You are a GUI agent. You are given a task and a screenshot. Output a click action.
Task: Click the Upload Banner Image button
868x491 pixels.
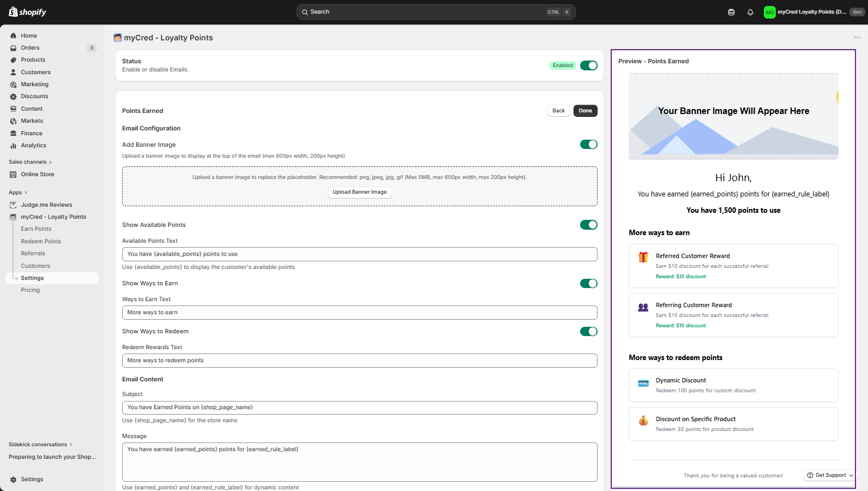pyautogui.click(x=359, y=192)
